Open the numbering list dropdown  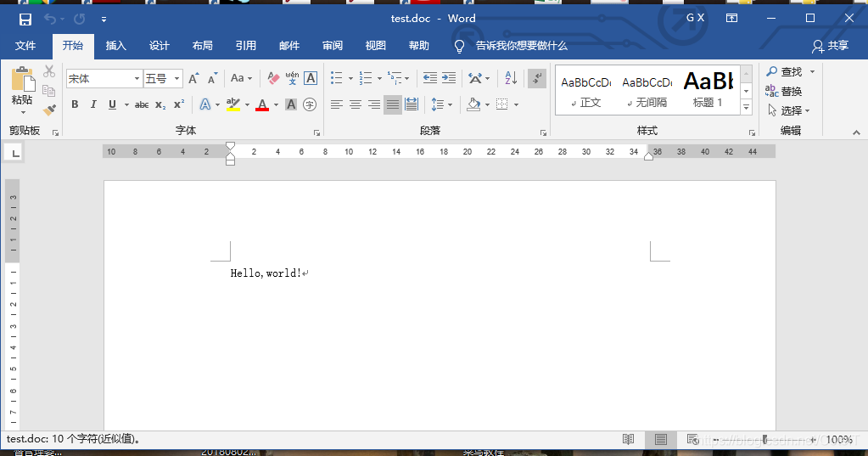click(x=379, y=79)
